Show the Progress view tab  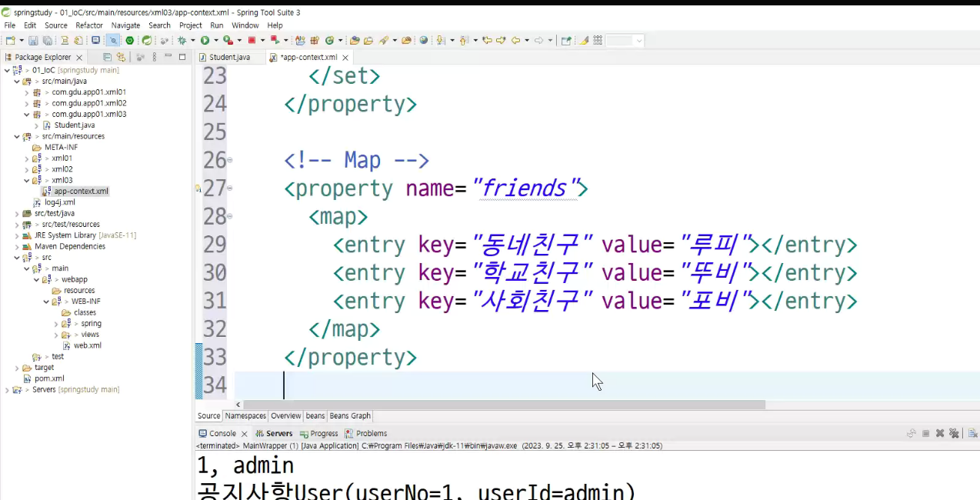pos(318,434)
